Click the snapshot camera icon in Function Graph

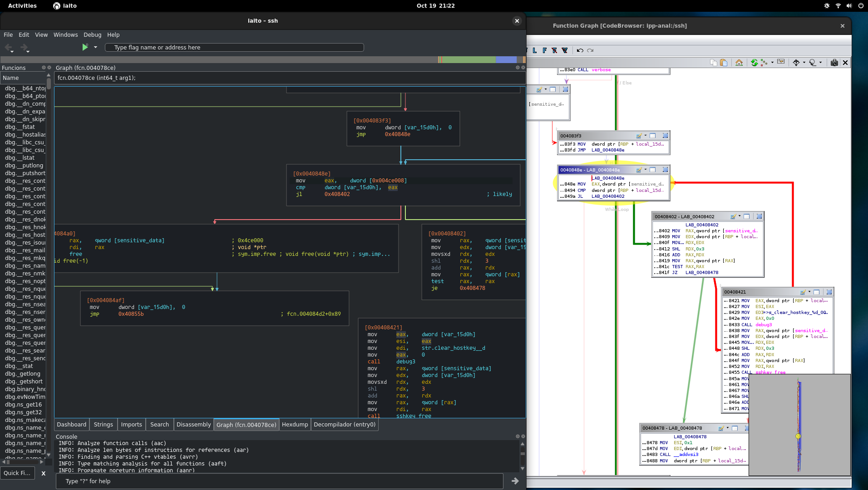coord(834,63)
